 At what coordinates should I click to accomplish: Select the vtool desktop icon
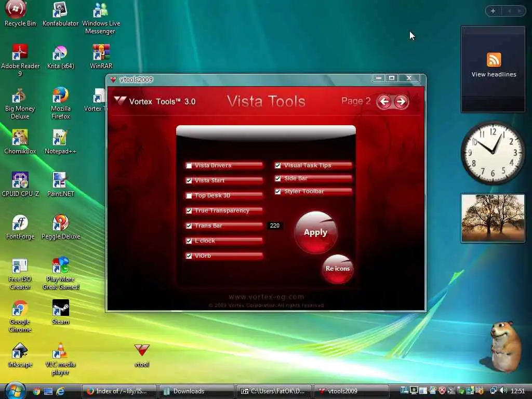141,355
